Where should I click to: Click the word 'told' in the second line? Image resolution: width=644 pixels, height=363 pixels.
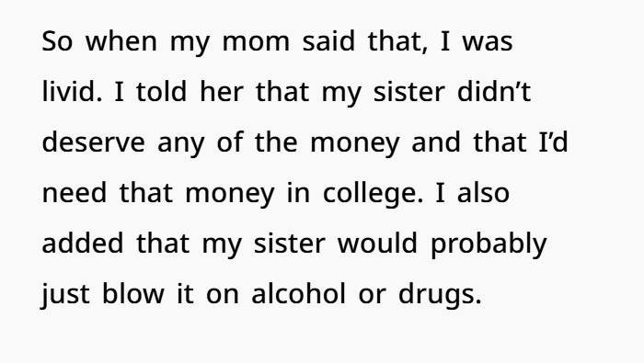click(x=161, y=91)
